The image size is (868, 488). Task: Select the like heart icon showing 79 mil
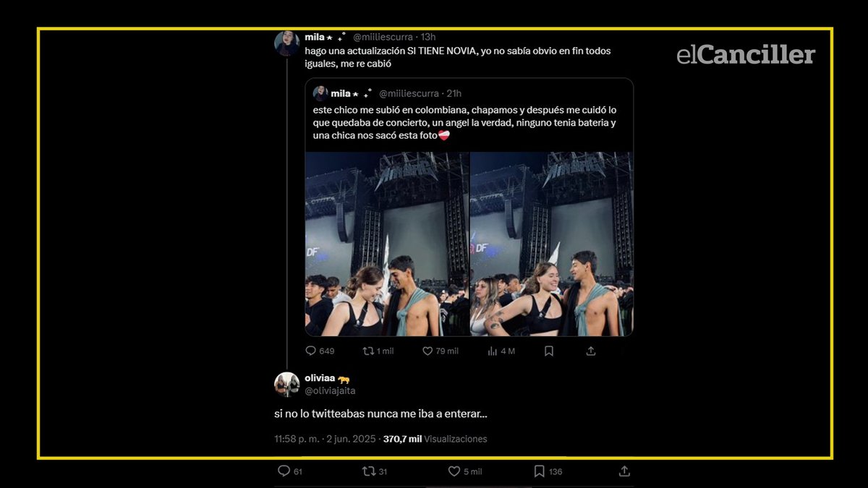427,351
